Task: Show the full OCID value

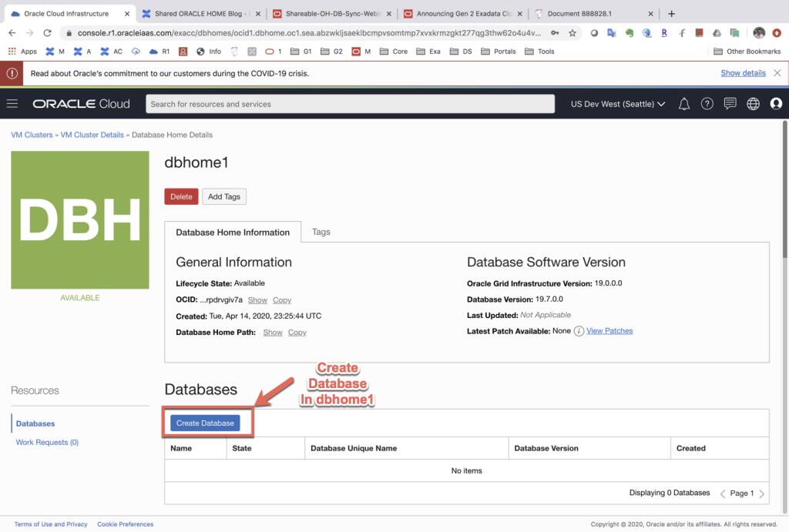Action: click(x=257, y=299)
